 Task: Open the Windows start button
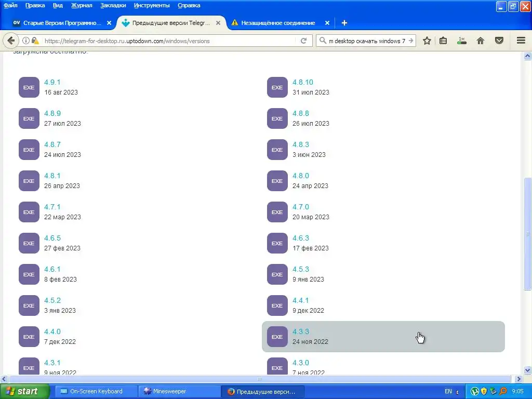[24, 391]
